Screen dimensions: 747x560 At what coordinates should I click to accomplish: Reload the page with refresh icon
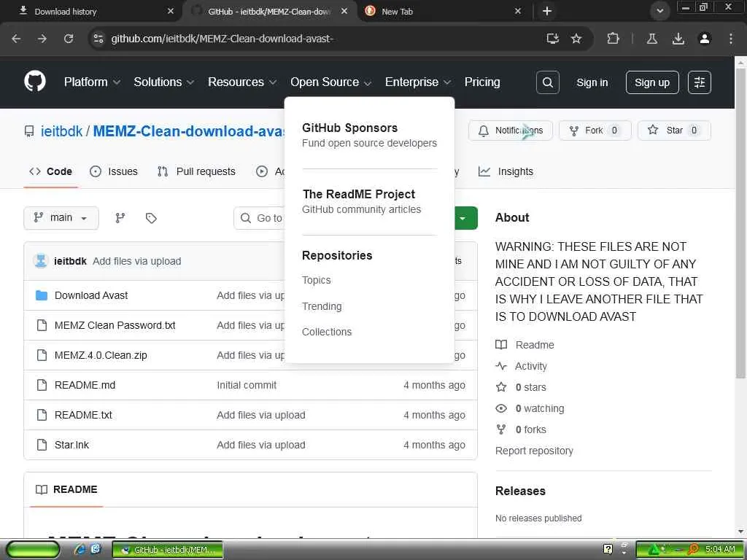pyautogui.click(x=69, y=39)
